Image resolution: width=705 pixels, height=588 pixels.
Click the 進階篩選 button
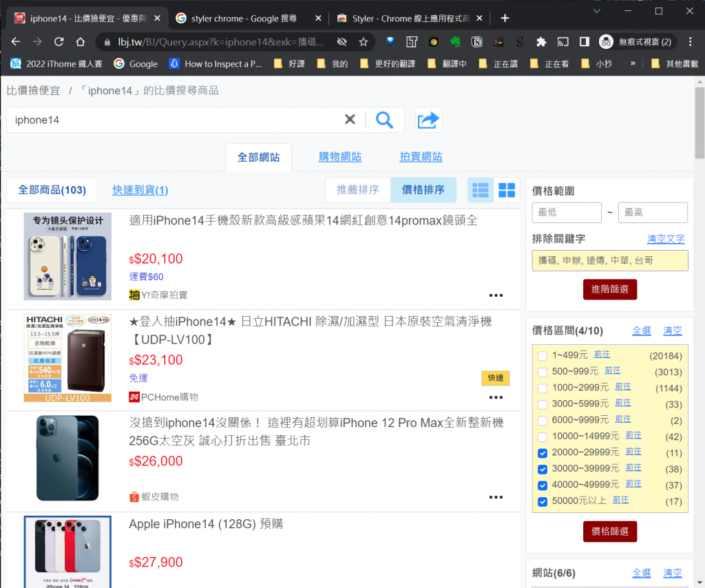point(610,289)
